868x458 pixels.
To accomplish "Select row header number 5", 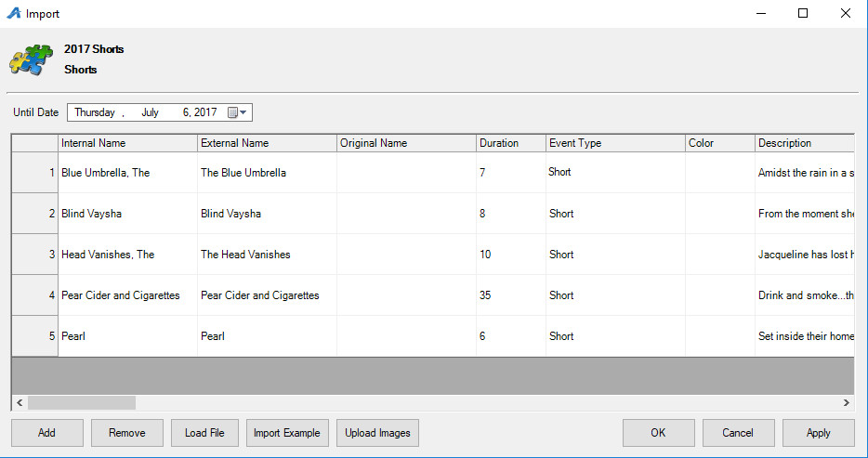I will [35, 335].
